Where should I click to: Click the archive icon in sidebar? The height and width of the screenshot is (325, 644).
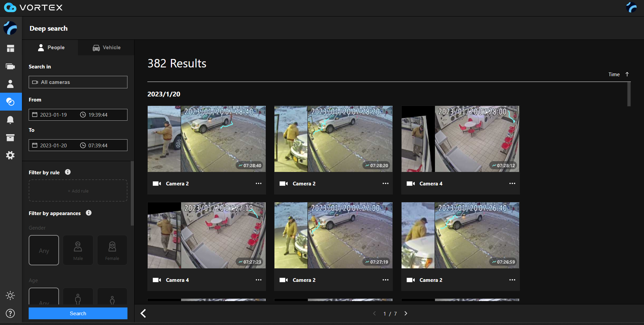point(10,138)
